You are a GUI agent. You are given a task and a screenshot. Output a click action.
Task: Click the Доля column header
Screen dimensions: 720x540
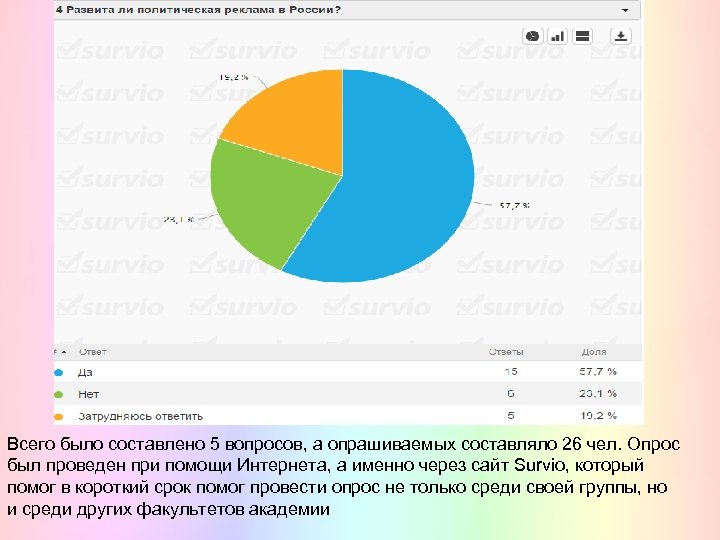tap(594, 352)
